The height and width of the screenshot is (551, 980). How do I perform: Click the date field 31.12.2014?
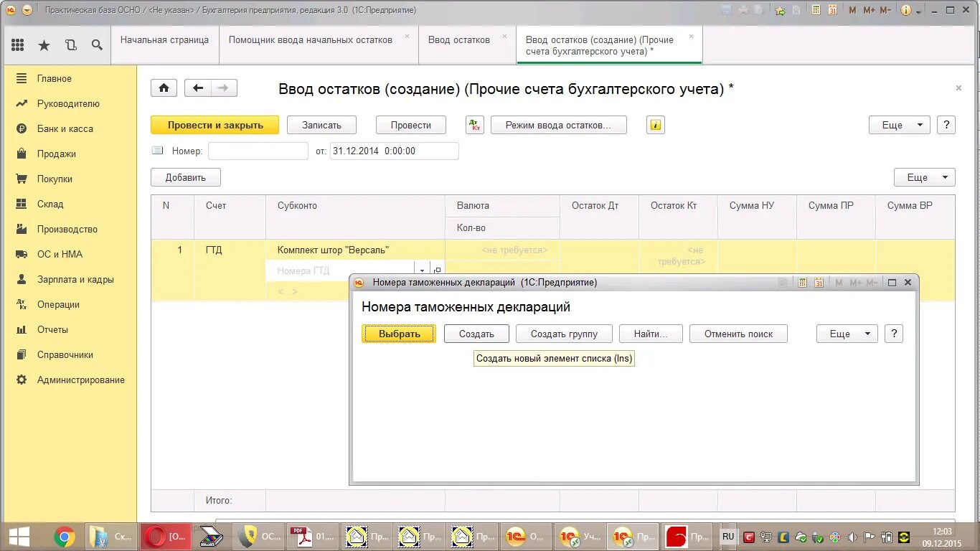pyautogui.click(x=394, y=151)
